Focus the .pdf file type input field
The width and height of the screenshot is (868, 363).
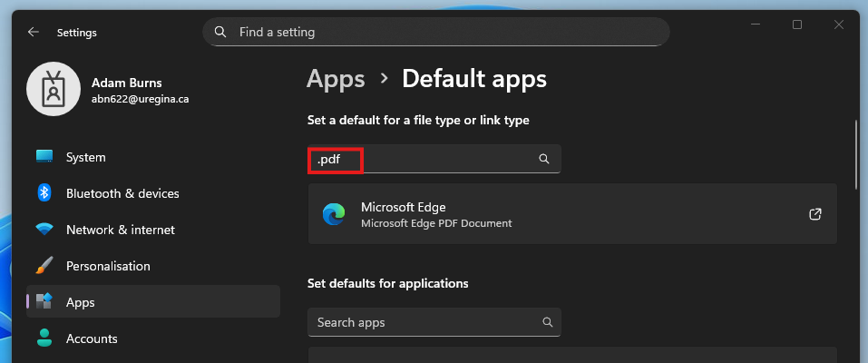point(434,159)
